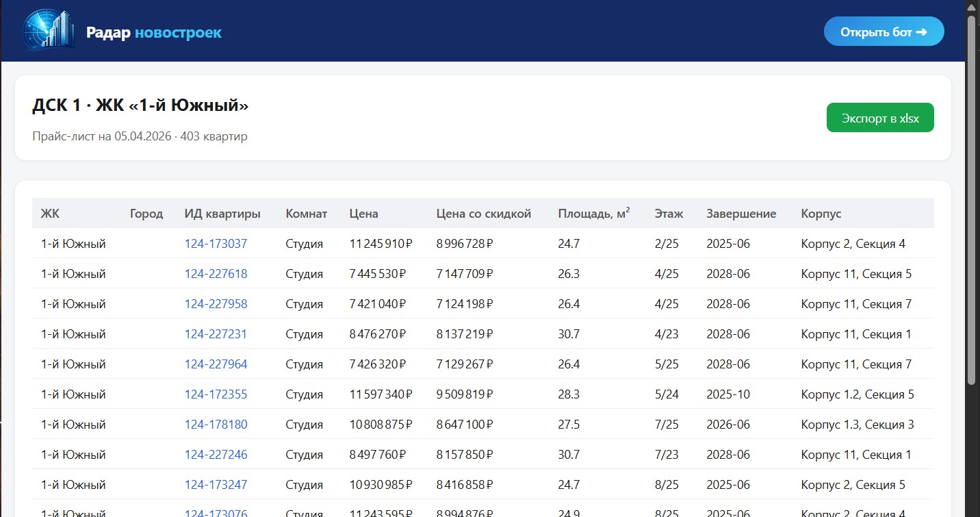
Task: Click the Комнат column header
Action: click(306, 214)
